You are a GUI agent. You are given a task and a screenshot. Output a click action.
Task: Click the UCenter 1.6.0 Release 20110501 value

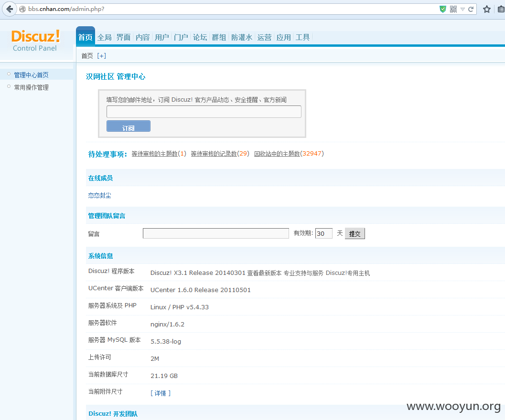[x=200, y=290]
